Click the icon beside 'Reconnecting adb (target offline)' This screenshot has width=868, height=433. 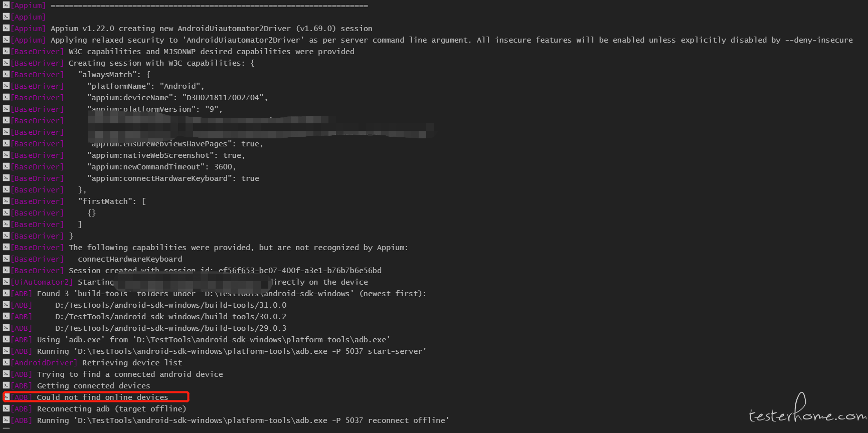pos(7,408)
